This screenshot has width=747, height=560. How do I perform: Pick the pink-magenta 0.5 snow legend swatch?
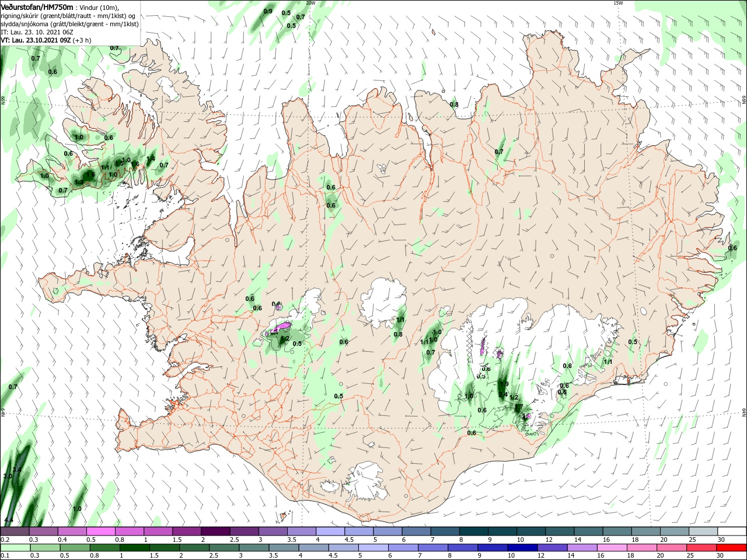100,531
